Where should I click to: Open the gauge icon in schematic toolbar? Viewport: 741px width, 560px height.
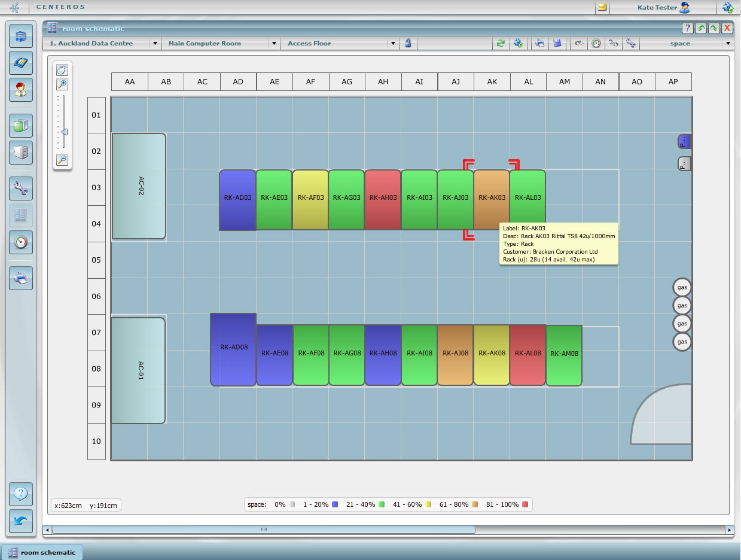(596, 44)
